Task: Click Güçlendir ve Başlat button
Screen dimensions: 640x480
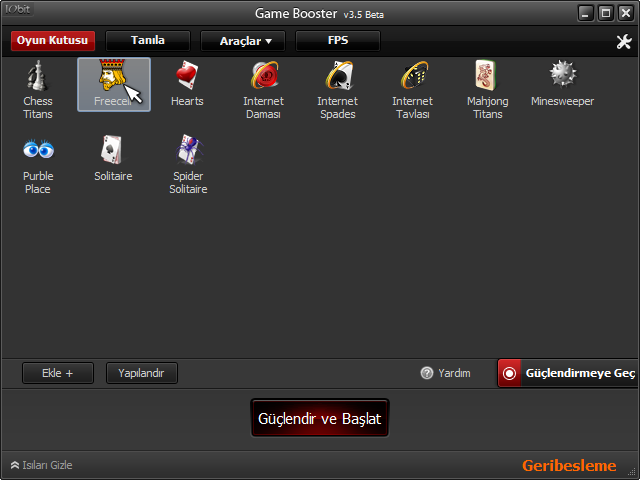Action: pos(320,418)
